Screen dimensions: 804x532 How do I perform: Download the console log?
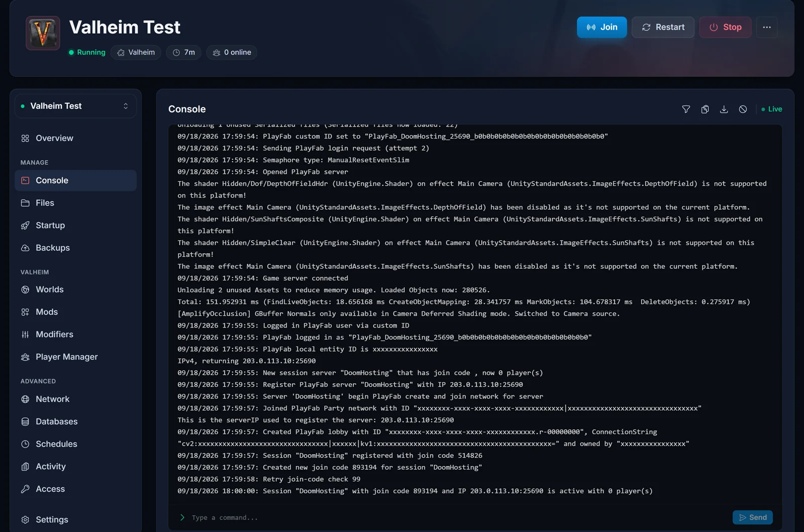click(724, 109)
